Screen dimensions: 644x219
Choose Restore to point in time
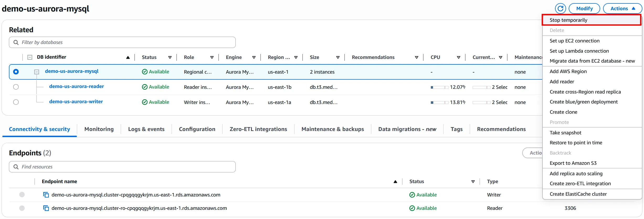pyautogui.click(x=592, y=143)
